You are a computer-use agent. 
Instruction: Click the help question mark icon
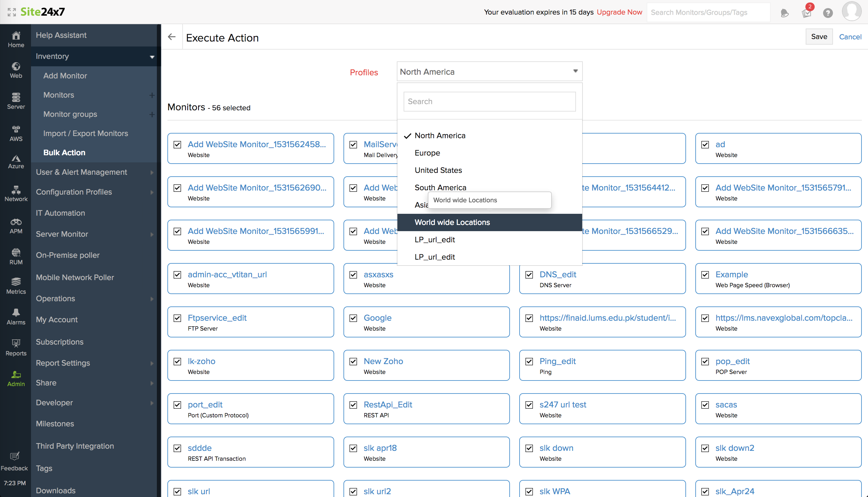(x=828, y=13)
